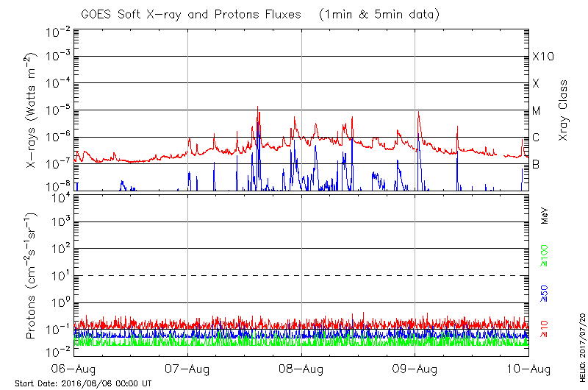Click the B class label on right axis
Screen dimensions: 588x390
click(x=537, y=164)
